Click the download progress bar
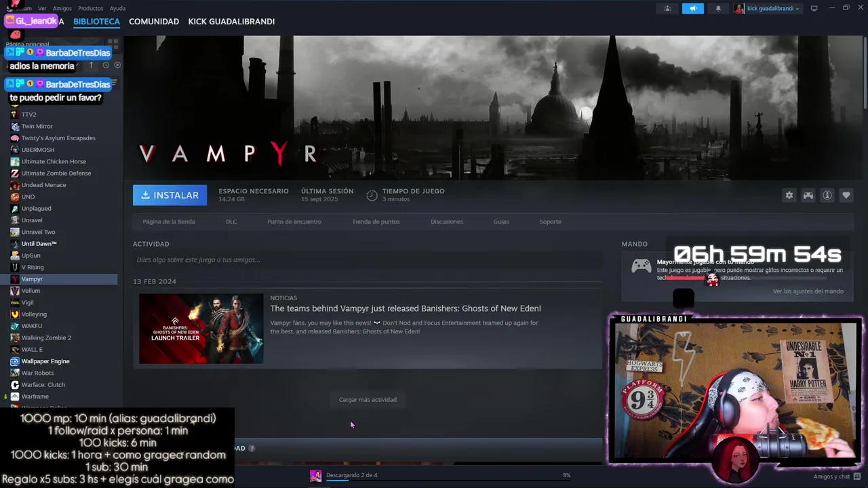The width and height of the screenshot is (868, 488). coord(448,481)
